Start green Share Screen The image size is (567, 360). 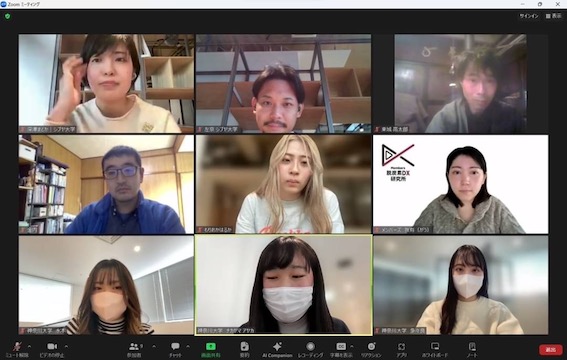[210, 350]
